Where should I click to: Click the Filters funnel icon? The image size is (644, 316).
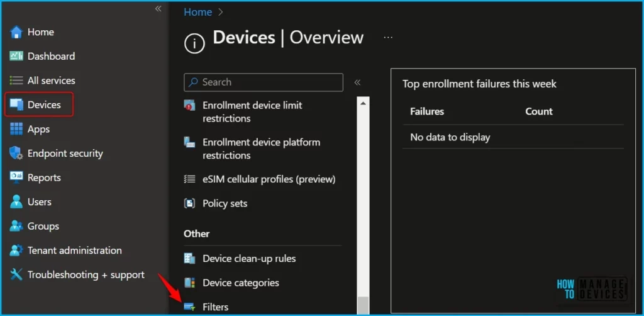[x=189, y=307]
